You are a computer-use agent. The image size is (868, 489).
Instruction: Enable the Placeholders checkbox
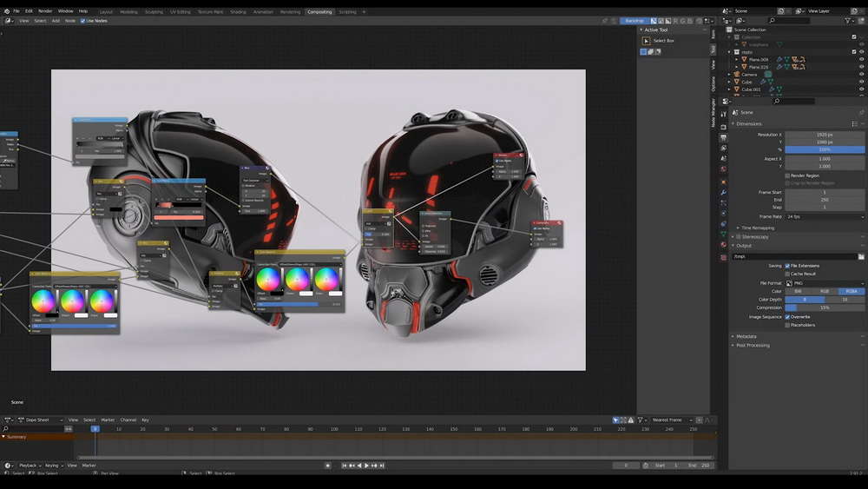(787, 325)
